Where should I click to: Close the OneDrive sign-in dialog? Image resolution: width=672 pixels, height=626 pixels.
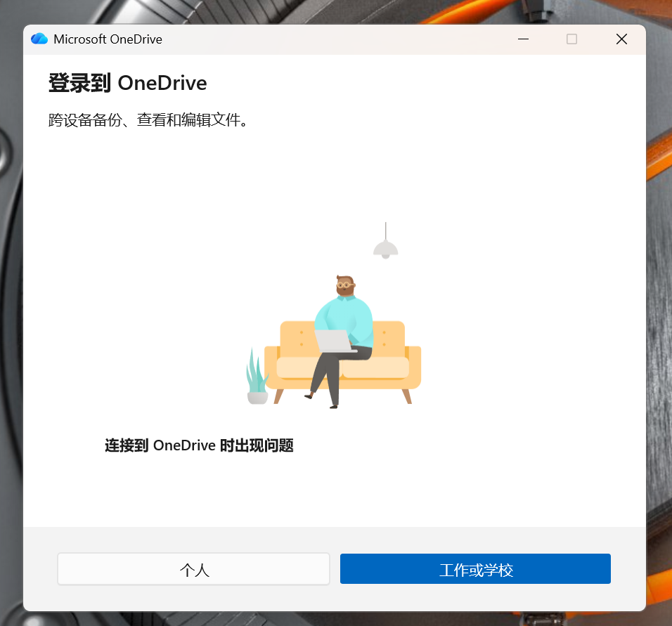click(x=621, y=39)
